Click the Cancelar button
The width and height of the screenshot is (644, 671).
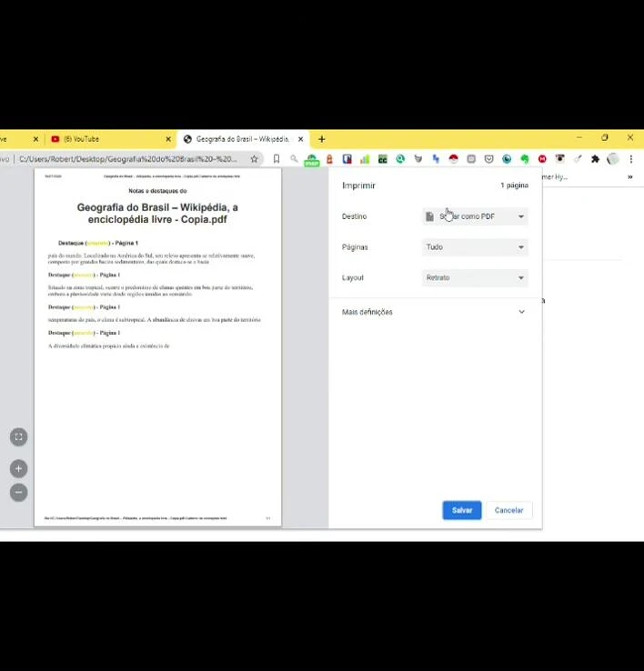[x=508, y=510]
